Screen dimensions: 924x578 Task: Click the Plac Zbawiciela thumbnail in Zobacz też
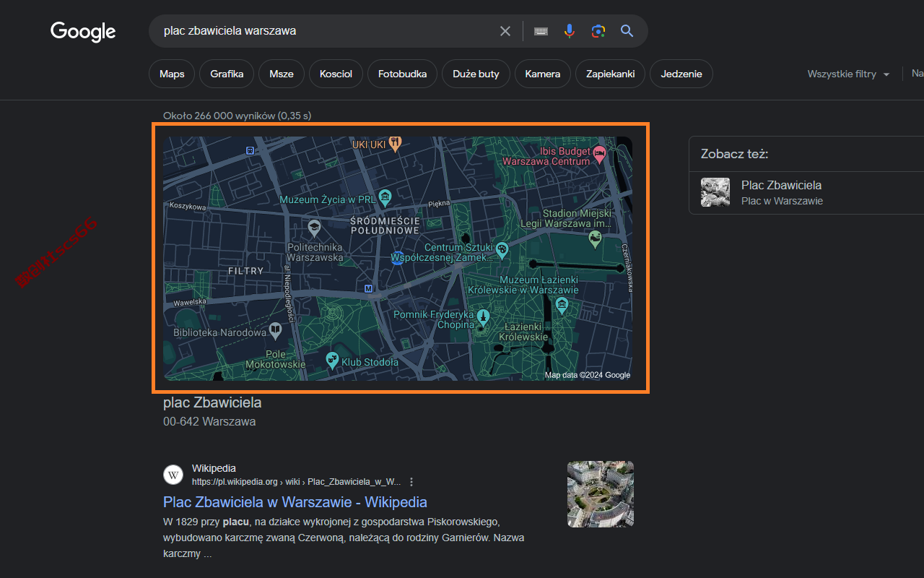click(715, 192)
